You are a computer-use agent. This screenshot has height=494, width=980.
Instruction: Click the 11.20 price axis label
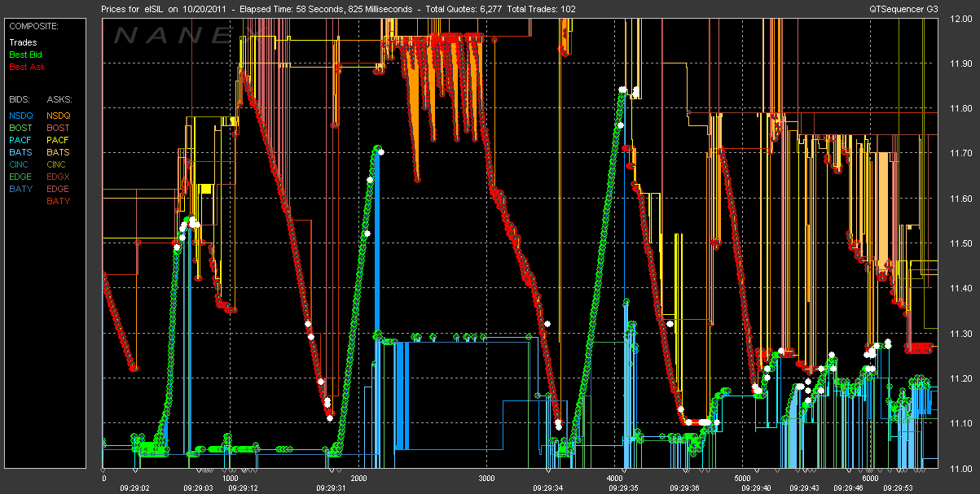pos(960,378)
